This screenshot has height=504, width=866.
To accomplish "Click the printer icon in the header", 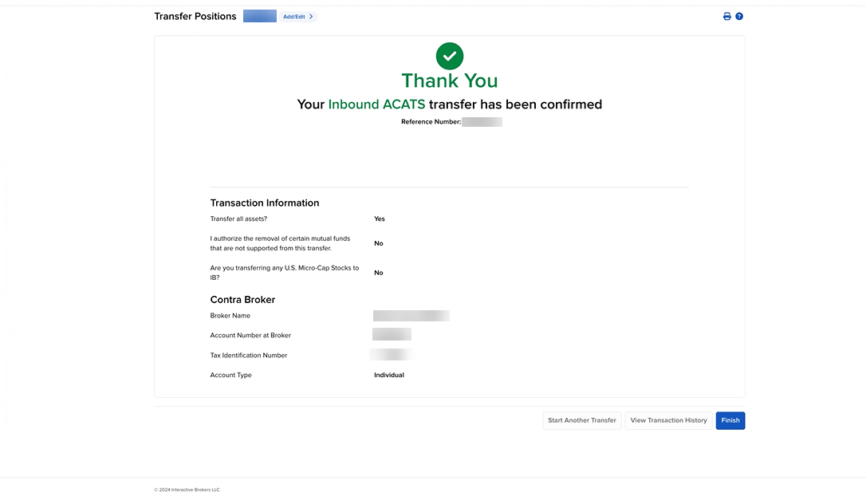I will point(726,16).
